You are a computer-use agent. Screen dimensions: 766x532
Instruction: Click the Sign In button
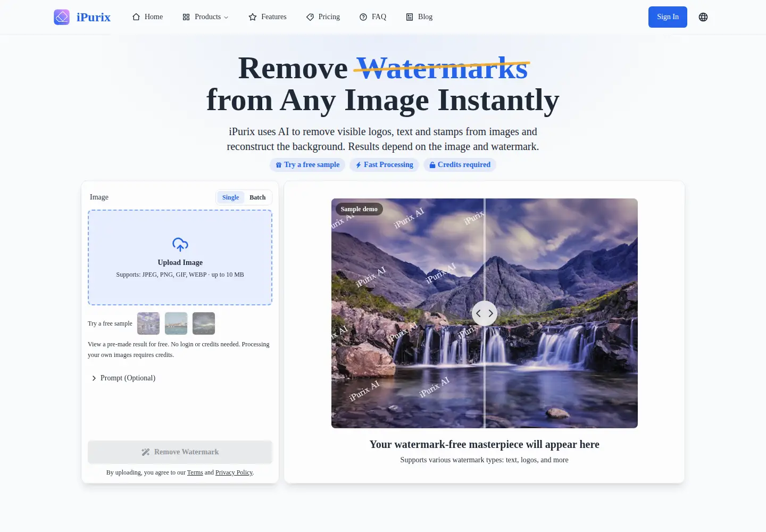pyautogui.click(x=668, y=17)
